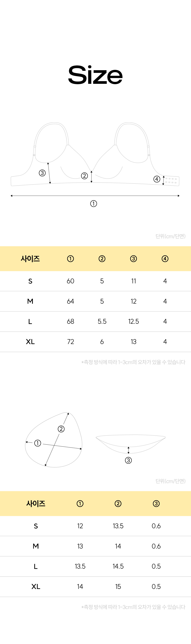Click the hook-and-eye closure on the bra diagram
Screen dimensions: 191x644
[x=172, y=180]
